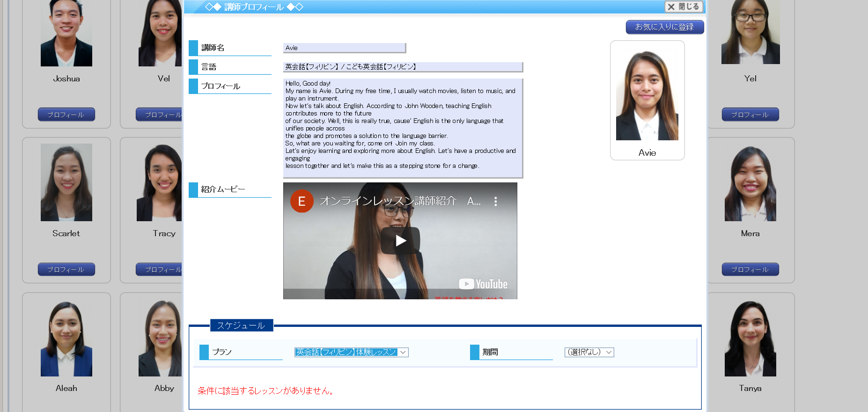This screenshot has width=868, height=412.
Task: Play the instructor introduction video
Action: tap(400, 241)
